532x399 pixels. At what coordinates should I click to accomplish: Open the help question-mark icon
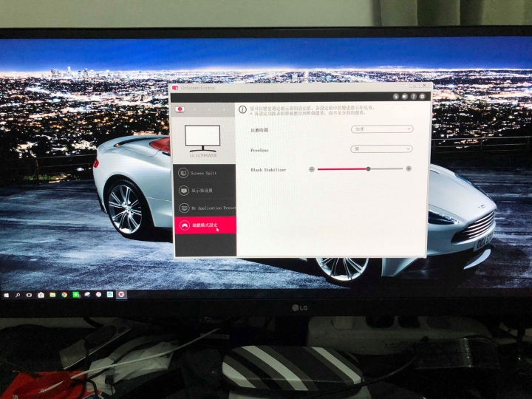[413, 96]
